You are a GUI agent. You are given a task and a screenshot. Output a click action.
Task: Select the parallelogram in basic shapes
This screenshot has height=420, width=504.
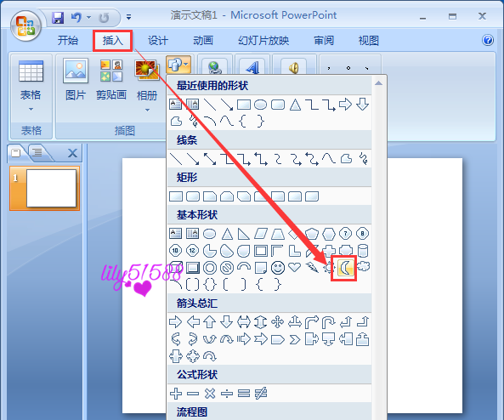(x=261, y=234)
